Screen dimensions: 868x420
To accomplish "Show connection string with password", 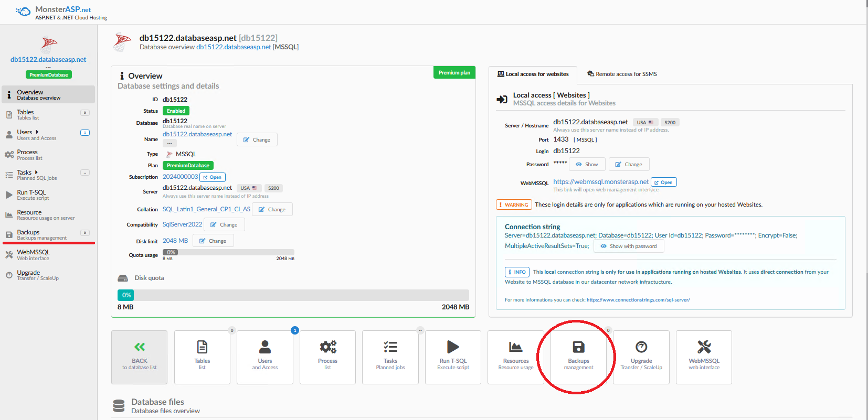I will point(629,246).
